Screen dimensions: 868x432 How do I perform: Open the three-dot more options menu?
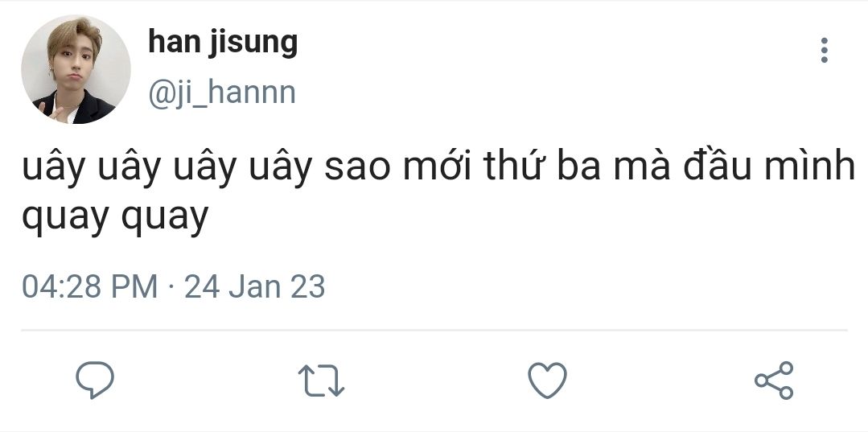pyautogui.click(x=824, y=50)
